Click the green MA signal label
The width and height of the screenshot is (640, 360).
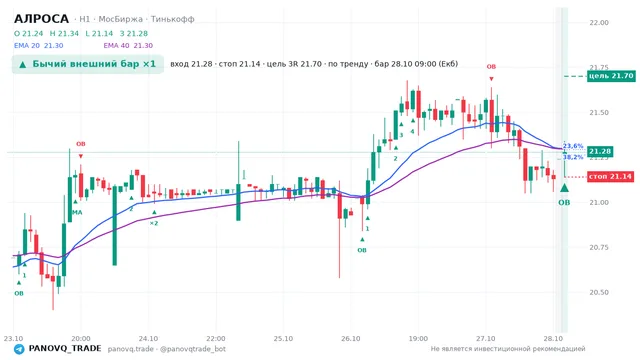click(77, 212)
